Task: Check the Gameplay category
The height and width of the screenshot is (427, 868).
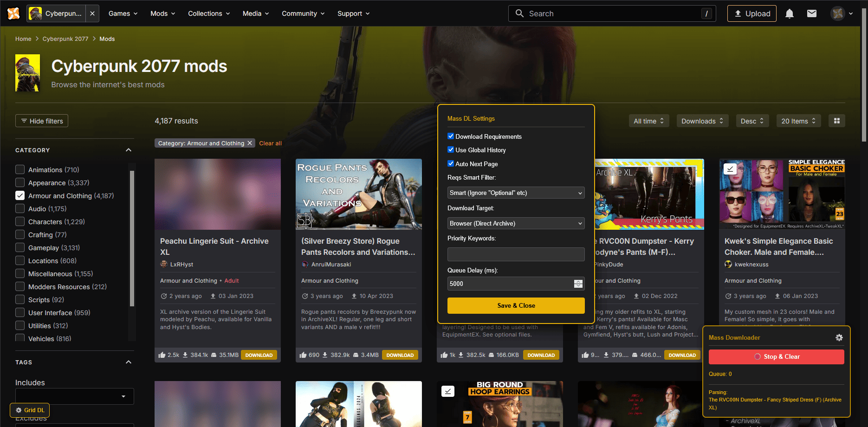Action: tap(20, 247)
